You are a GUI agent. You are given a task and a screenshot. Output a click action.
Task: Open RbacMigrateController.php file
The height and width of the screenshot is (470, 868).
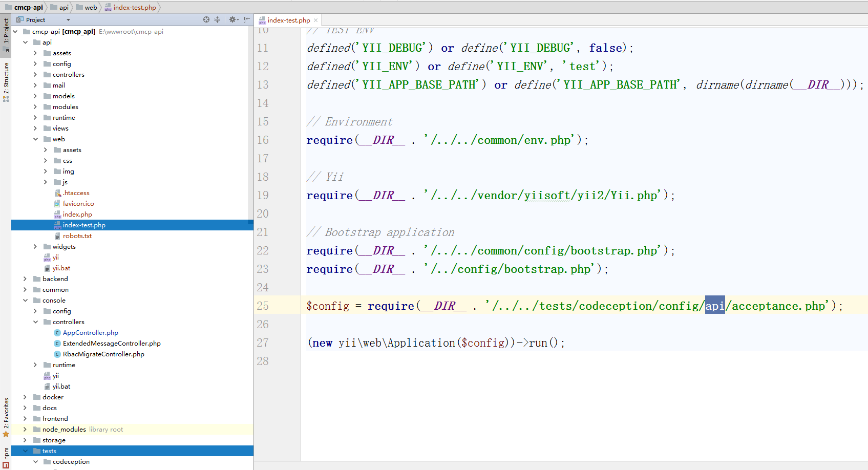pyautogui.click(x=103, y=354)
